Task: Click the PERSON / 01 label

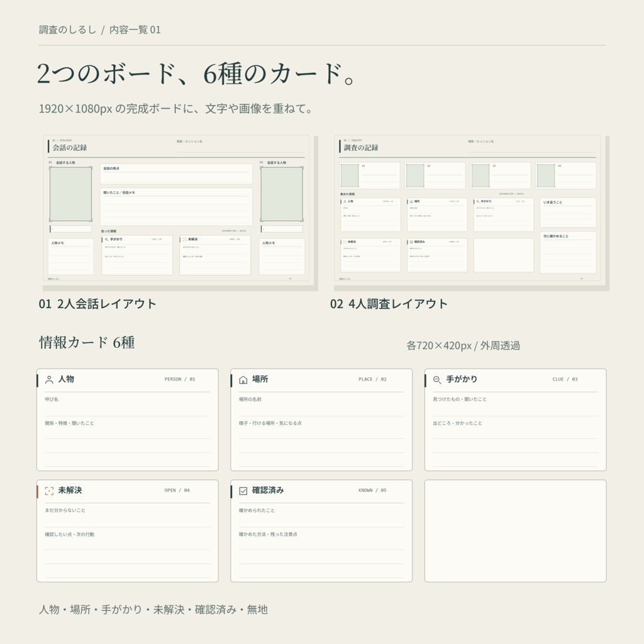Action: (180, 379)
